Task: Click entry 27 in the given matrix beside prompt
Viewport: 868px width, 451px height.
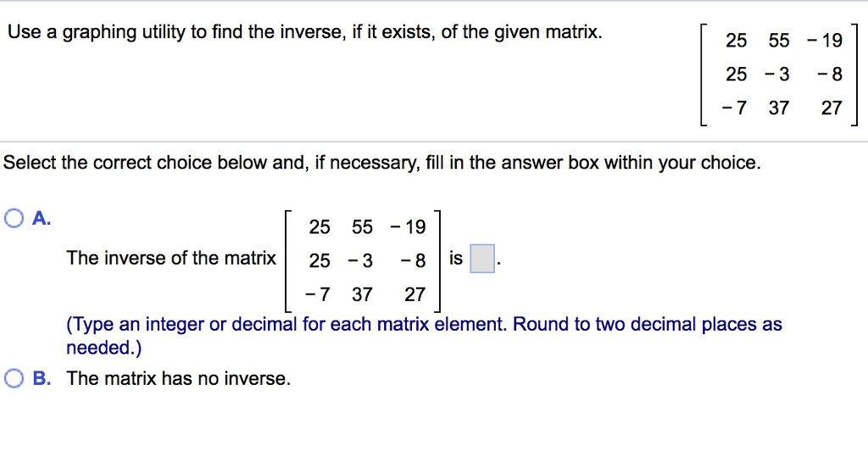Action: [x=832, y=108]
